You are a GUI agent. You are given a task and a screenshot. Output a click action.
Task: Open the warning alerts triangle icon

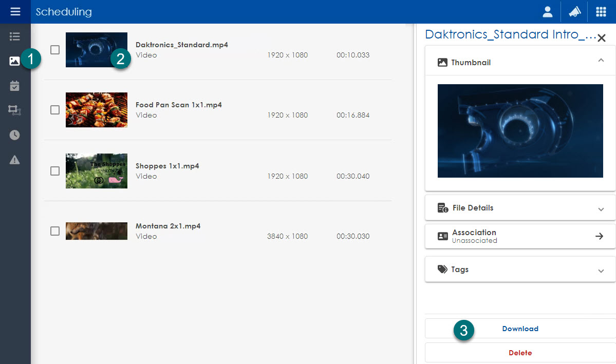[15, 160]
